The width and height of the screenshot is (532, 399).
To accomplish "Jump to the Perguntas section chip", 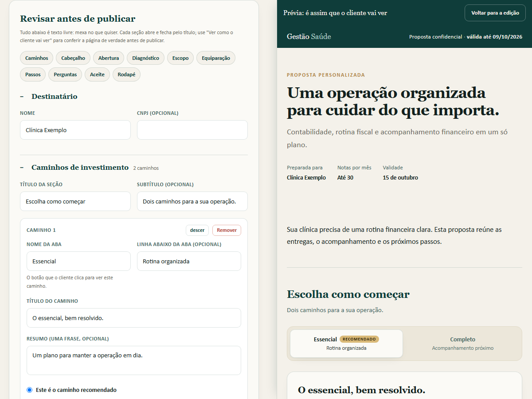I will [65, 74].
